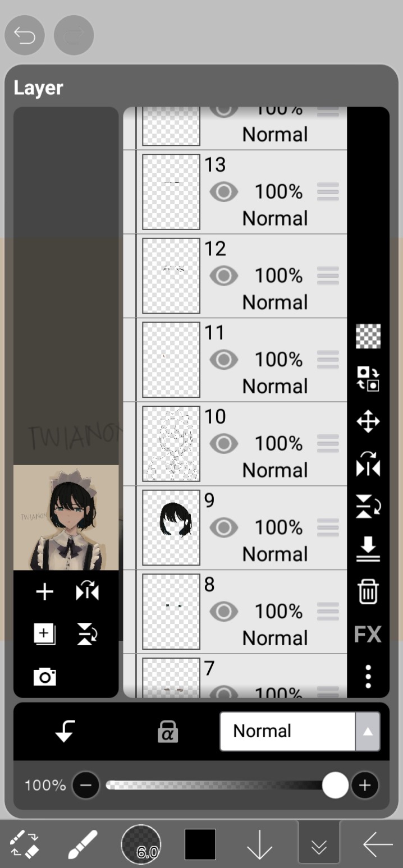
Task: Select the brush tool in bottom toolbar
Action: (83, 844)
